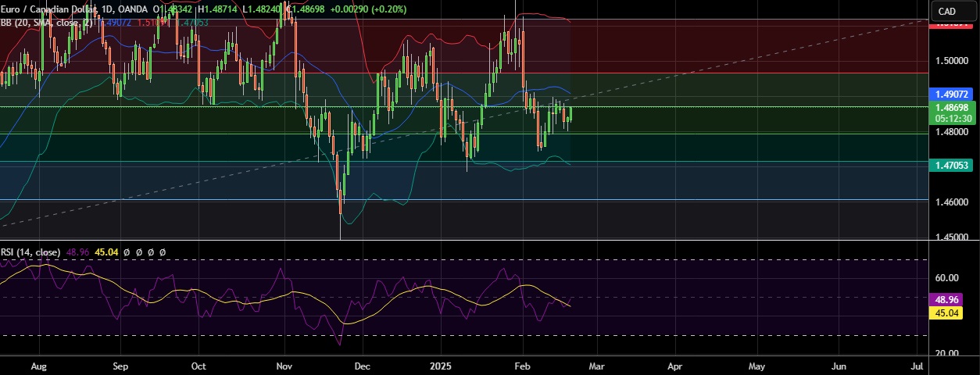
Task: Click Nov on the time axis
Action: (x=284, y=365)
